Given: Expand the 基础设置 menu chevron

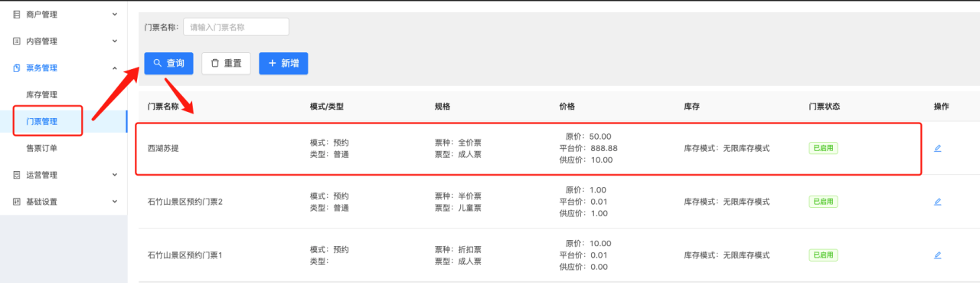Looking at the screenshot, I should [x=115, y=202].
